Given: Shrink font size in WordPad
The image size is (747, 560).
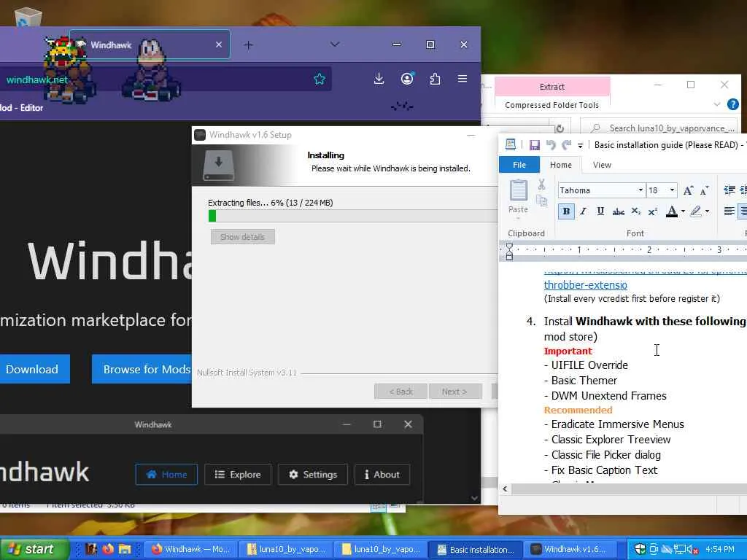Looking at the screenshot, I should click(705, 190).
